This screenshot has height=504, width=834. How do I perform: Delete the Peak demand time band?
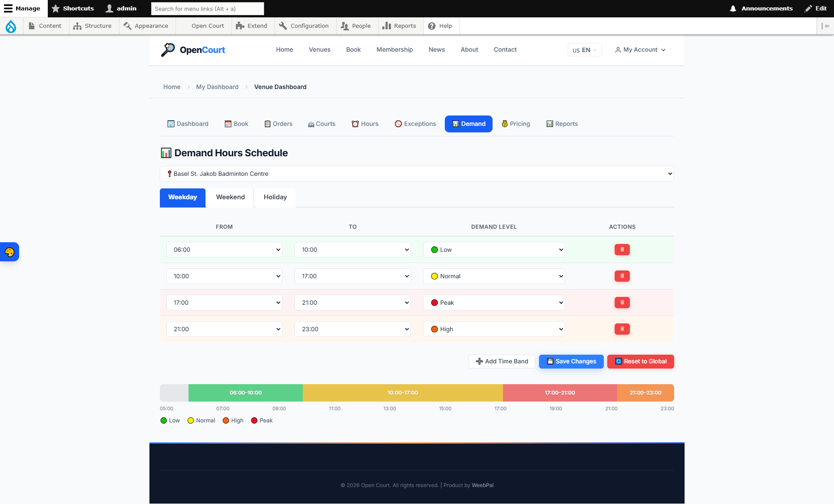pyautogui.click(x=622, y=303)
